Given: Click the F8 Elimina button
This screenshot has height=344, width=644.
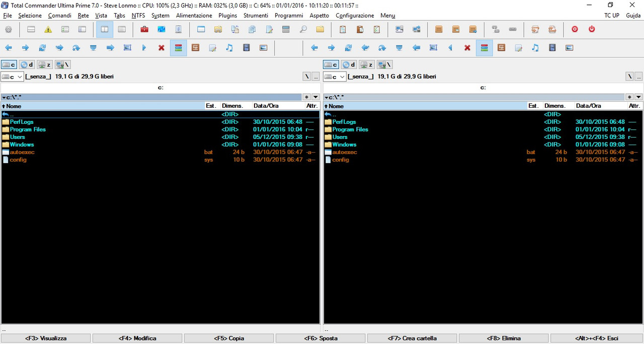Looking at the screenshot, I should 504,338.
